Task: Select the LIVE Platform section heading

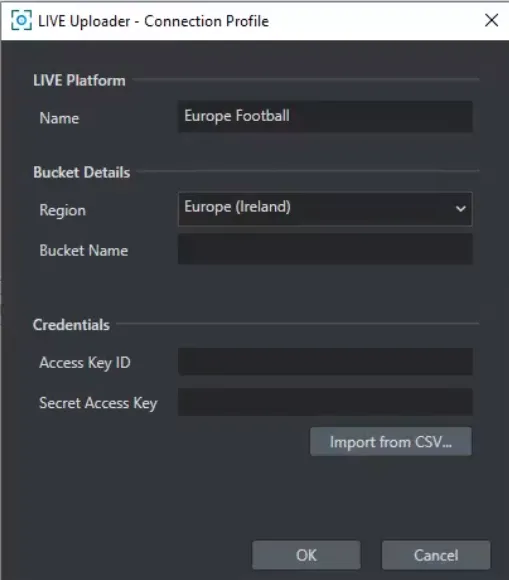Action: (79, 80)
